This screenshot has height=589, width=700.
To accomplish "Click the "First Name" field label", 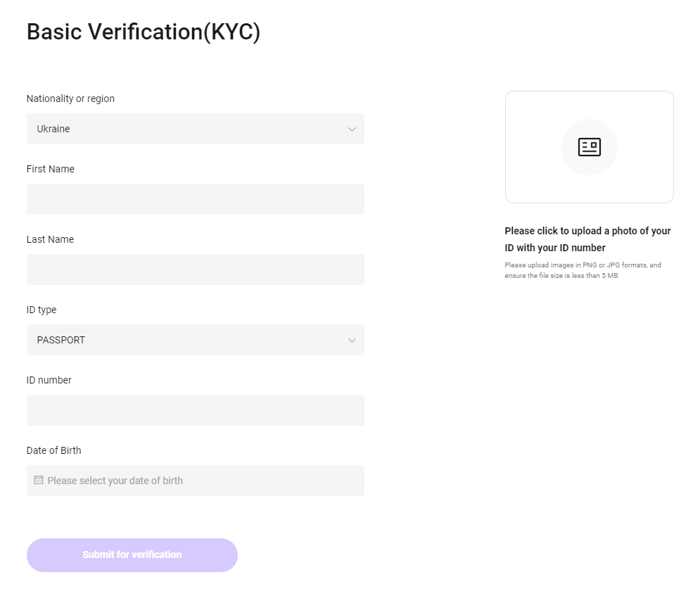I will coord(50,169).
